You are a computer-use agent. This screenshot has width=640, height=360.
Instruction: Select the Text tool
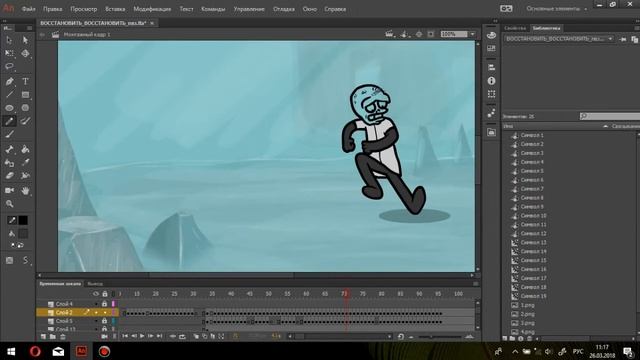[25, 81]
